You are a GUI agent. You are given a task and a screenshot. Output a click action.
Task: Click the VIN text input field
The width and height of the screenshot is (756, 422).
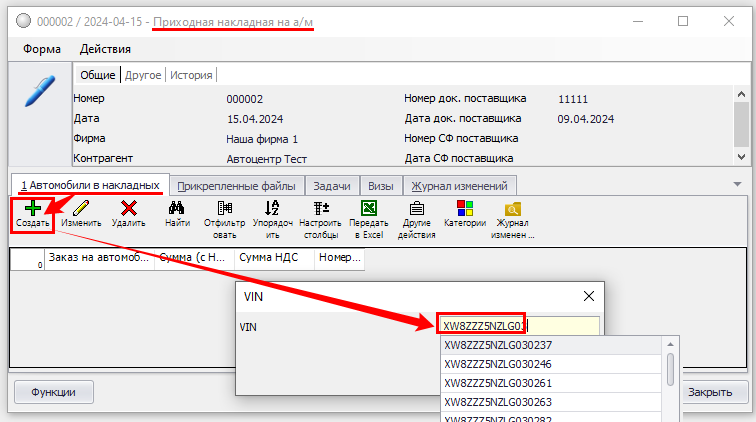pos(520,326)
